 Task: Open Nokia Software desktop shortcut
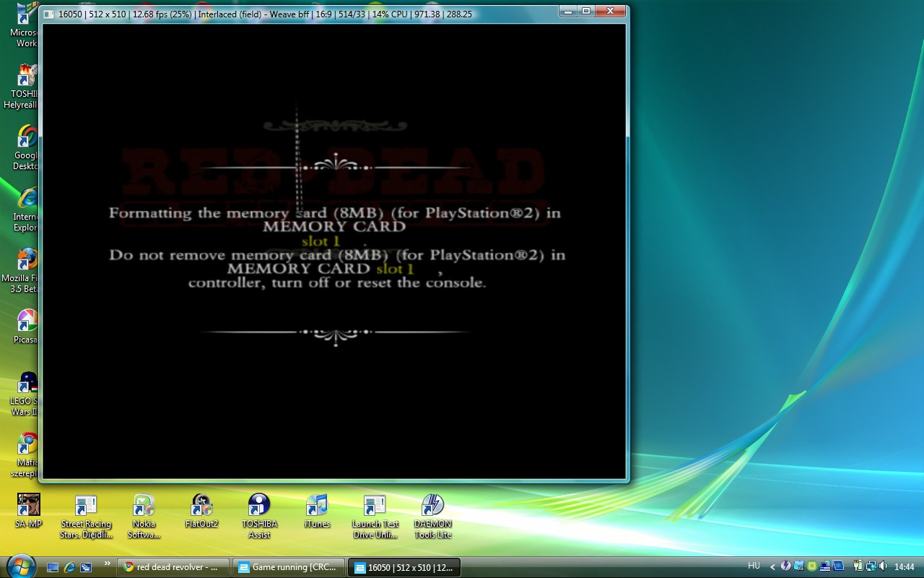pos(144,517)
